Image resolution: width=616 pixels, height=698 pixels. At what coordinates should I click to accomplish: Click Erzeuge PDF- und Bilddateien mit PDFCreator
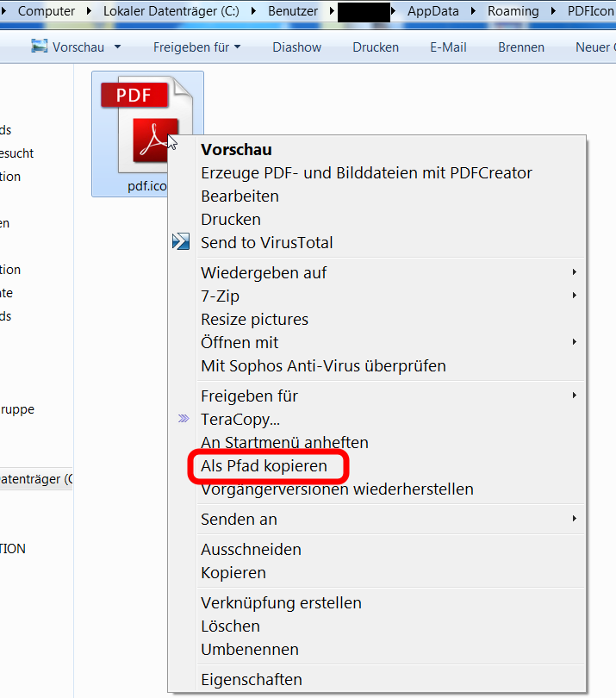[366, 172]
